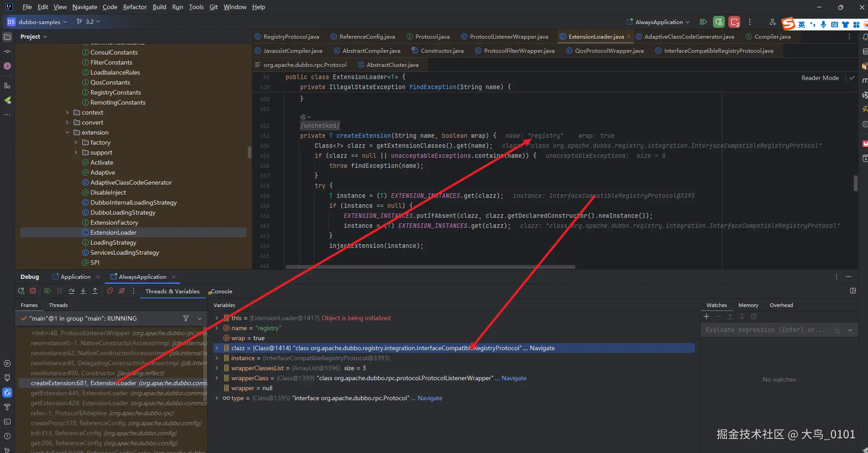The width and height of the screenshot is (868, 453).
Task: Expand the wrapperClassesList variable node
Action: (217, 368)
